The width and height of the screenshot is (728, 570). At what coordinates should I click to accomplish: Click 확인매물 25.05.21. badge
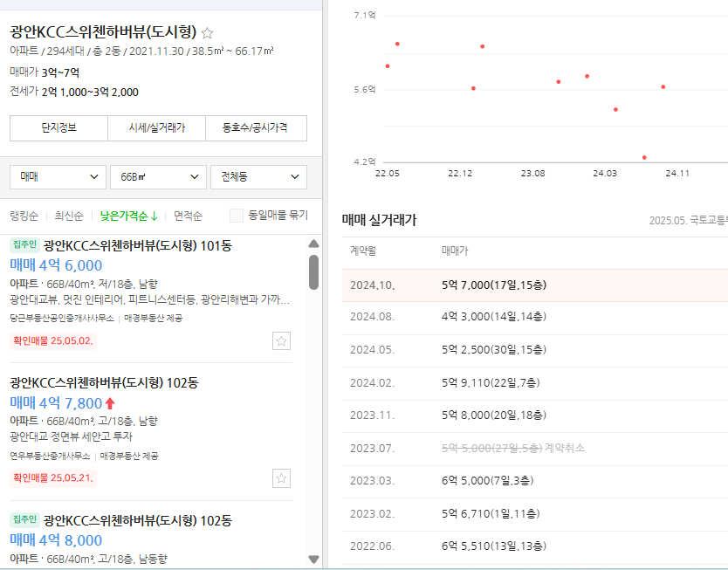(53, 478)
